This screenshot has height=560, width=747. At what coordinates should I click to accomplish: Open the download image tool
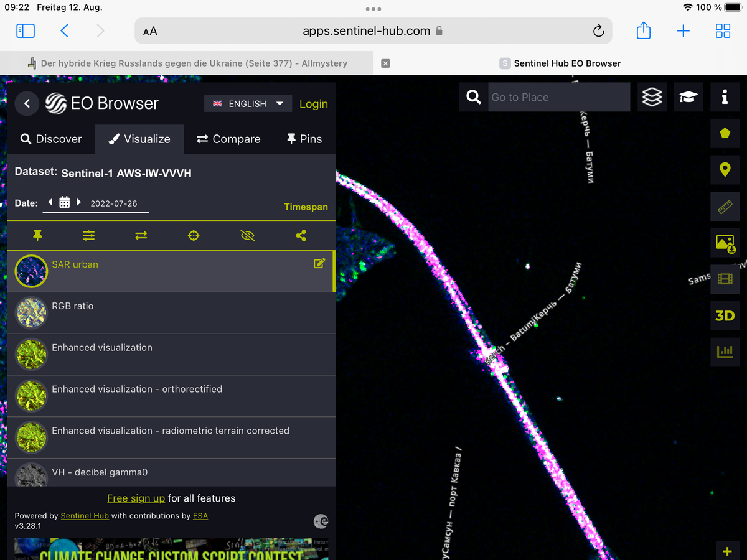pos(725,243)
